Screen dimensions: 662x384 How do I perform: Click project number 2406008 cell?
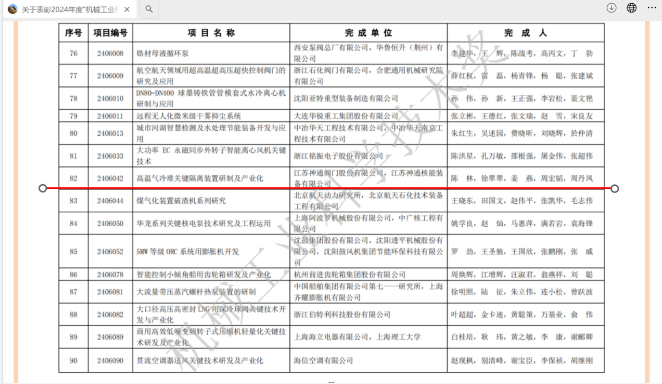110,53
